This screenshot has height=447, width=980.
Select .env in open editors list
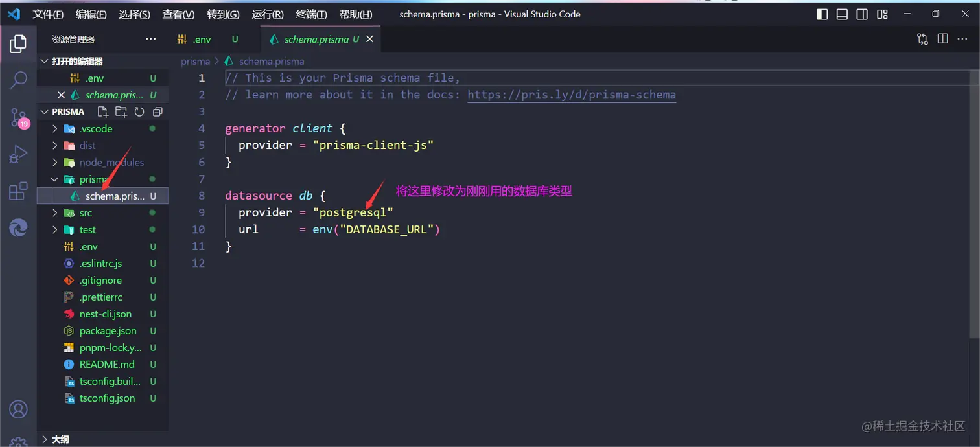102,78
